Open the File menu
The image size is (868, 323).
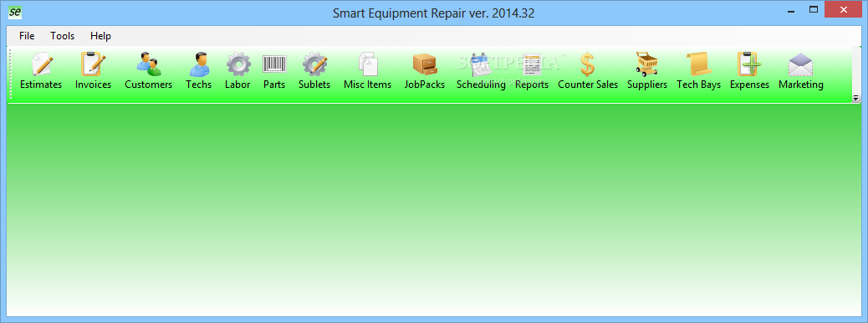tap(27, 36)
